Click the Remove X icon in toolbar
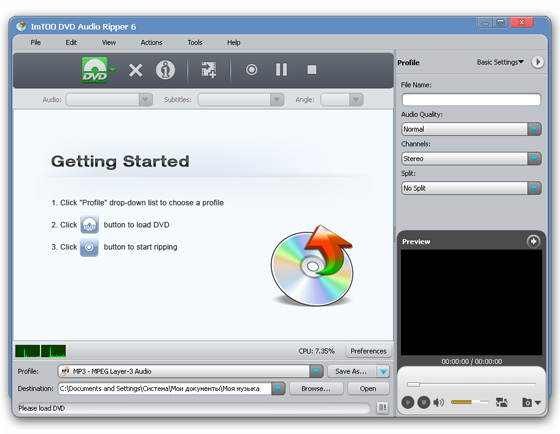 pos(135,70)
